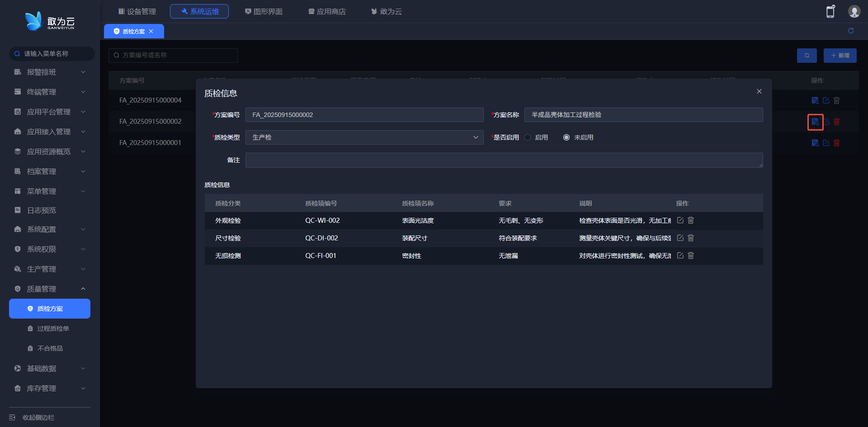Viewport: 868px width, 427px height.
Task: Click the mobile device icon in header
Action: pyautogui.click(x=830, y=12)
